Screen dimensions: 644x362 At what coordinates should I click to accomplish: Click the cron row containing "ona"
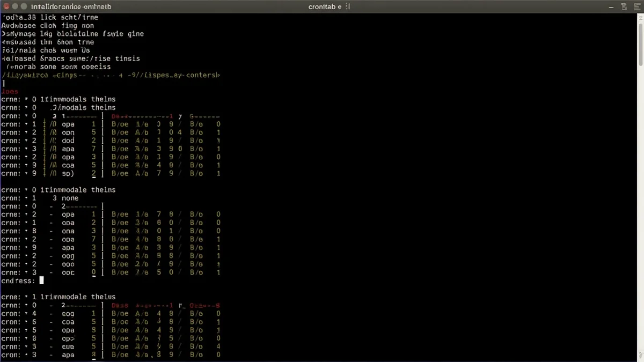coord(111,231)
